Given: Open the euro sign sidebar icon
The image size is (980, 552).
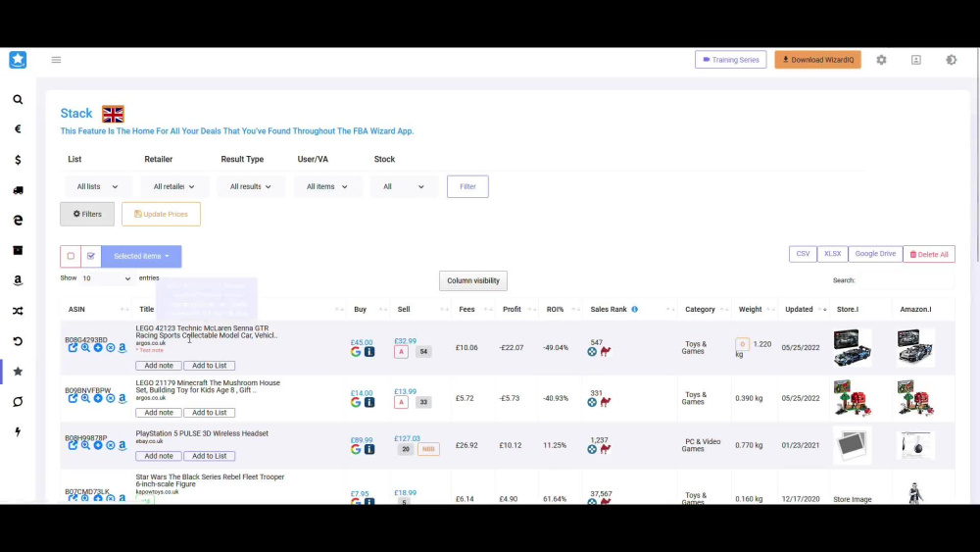Looking at the screenshot, I should (18, 128).
